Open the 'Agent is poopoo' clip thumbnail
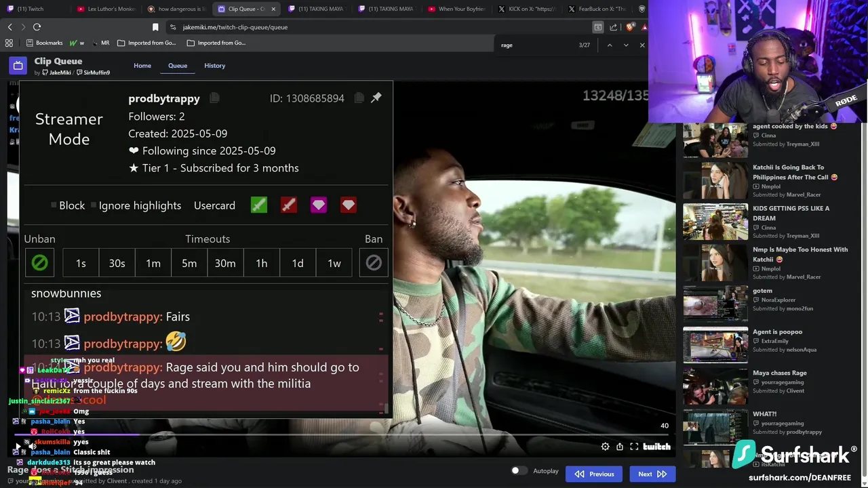This screenshot has width=868, height=488. [715, 345]
